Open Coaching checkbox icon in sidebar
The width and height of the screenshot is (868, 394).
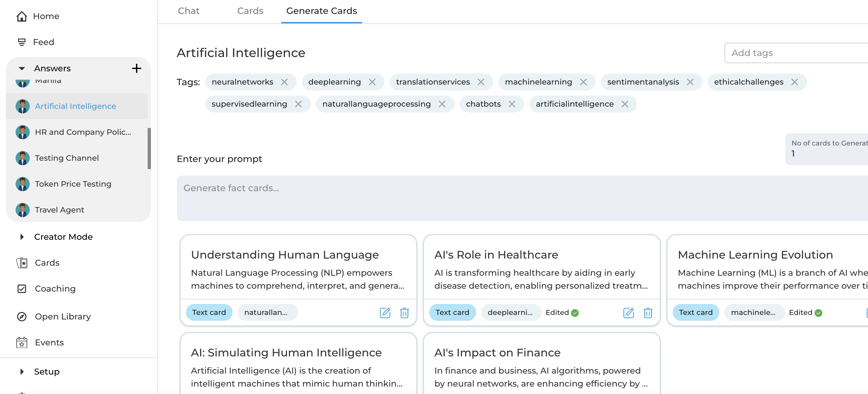[22, 289]
